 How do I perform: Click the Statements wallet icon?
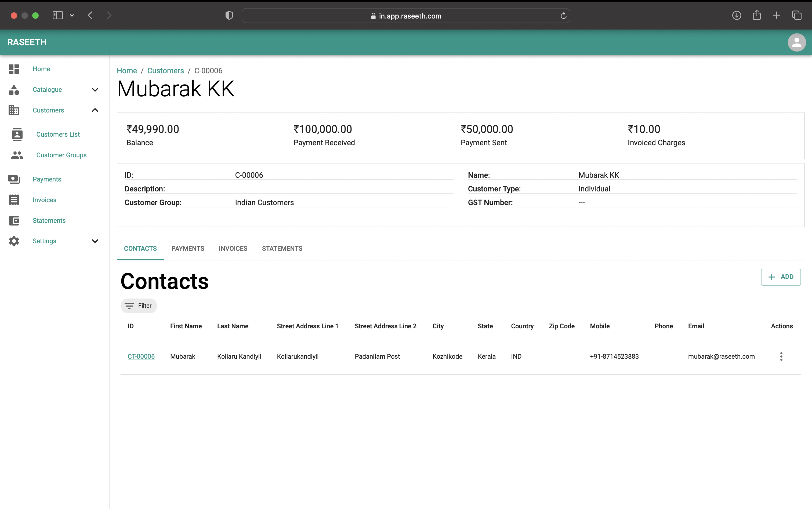click(14, 220)
